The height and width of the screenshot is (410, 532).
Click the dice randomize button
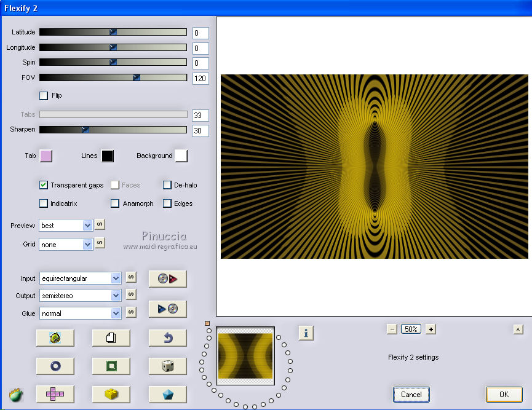(x=168, y=366)
